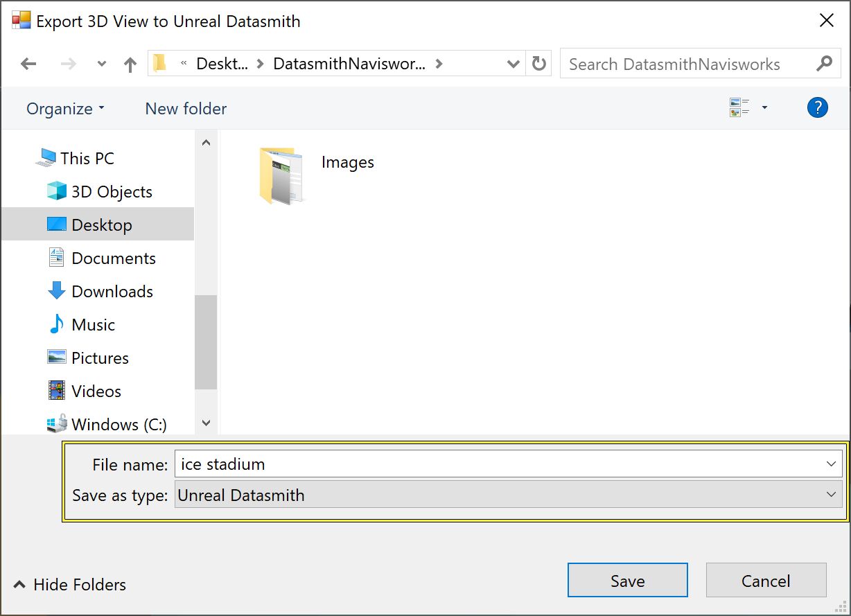Click the Save button
The height and width of the screenshot is (616, 851).
628,581
